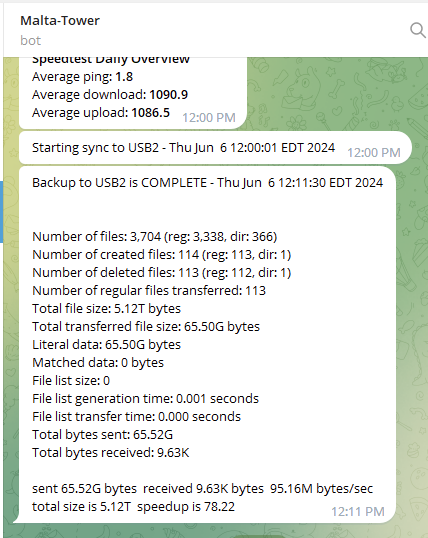Select 'Number of created files: 114' line
The height and width of the screenshot is (538, 428).
[161, 255]
